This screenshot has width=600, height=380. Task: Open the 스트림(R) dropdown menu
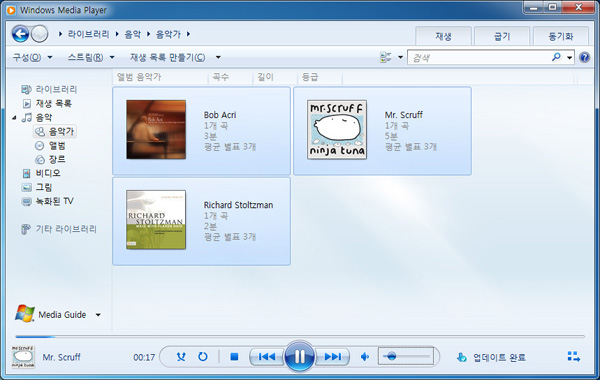91,57
